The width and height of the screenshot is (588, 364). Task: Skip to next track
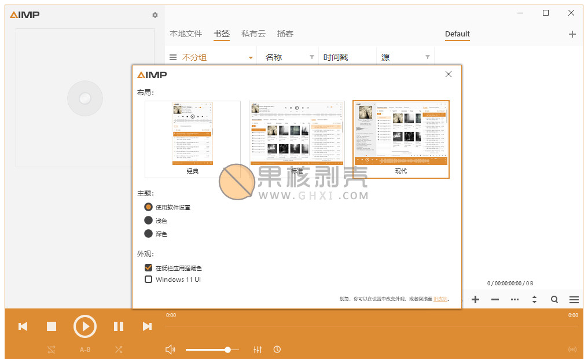147,326
